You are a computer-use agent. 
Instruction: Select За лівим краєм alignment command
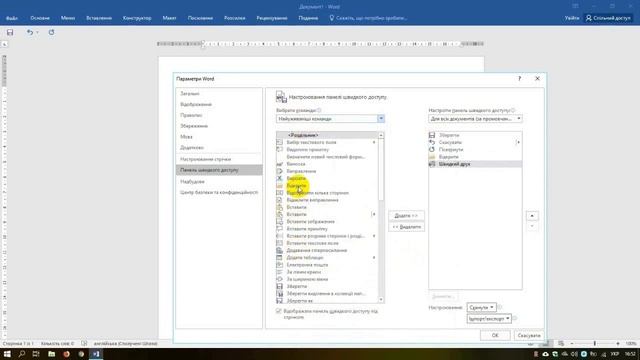click(x=304, y=272)
